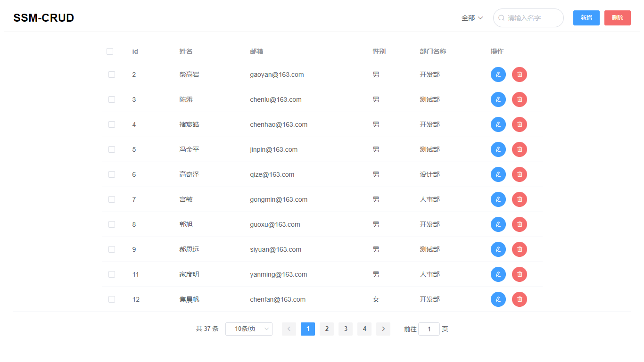Focus the 请输入名字 search field
Screen dimensions: 644x362
coord(528,18)
